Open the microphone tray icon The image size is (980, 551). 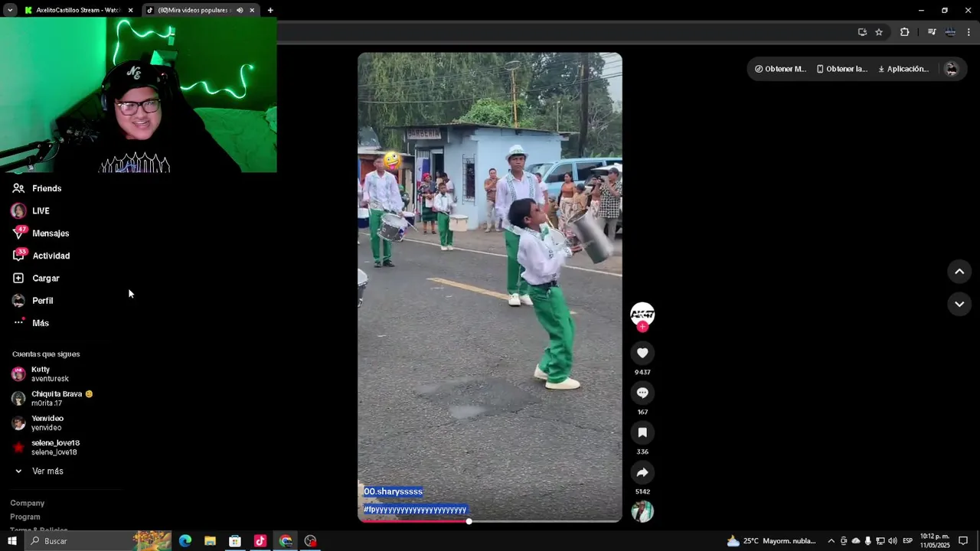pyautogui.click(x=867, y=541)
